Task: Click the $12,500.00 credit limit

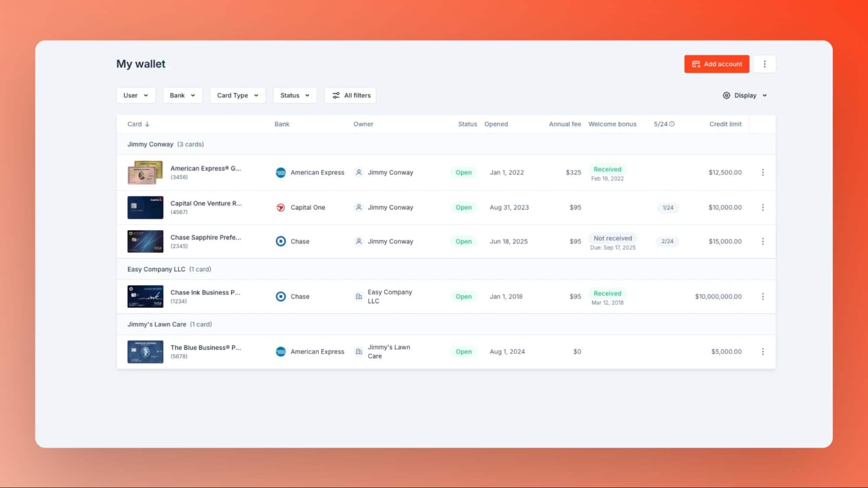Action: click(725, 172)
